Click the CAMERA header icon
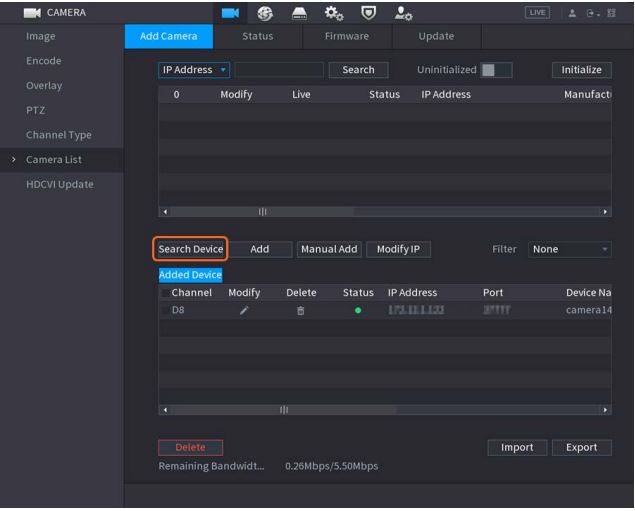The image size is (635, 511). pos(32,13)
